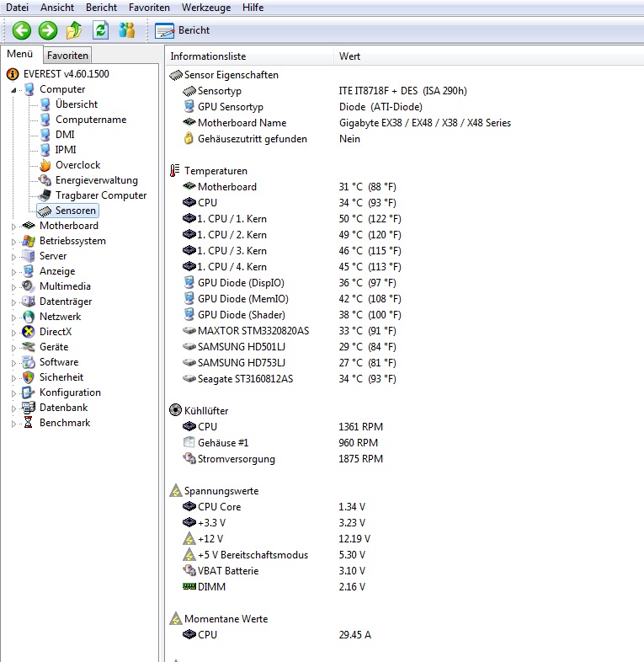The width and height of the screenshot is (644, 662).
Task: Click the DirectX icon in tree
Action: click(29, 332)
